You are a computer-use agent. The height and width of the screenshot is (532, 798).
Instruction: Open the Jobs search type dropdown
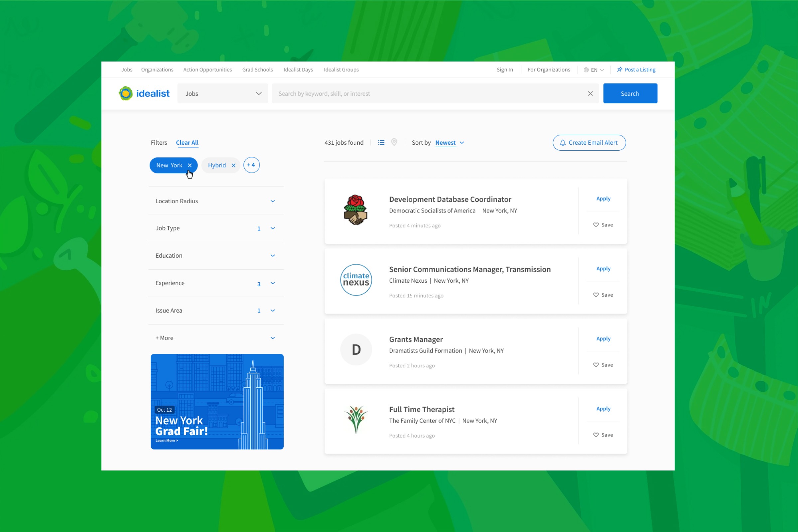[223, 94]
